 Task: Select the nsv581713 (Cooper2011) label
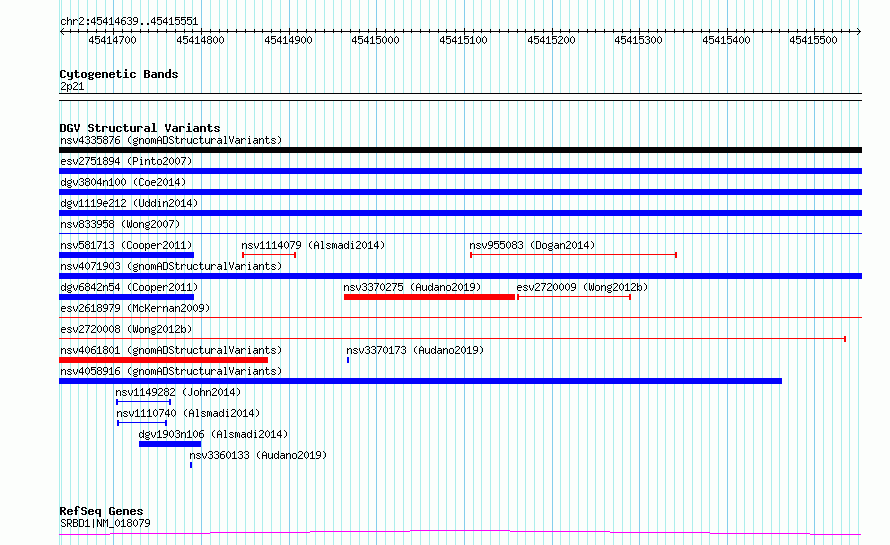pos(126,245)
